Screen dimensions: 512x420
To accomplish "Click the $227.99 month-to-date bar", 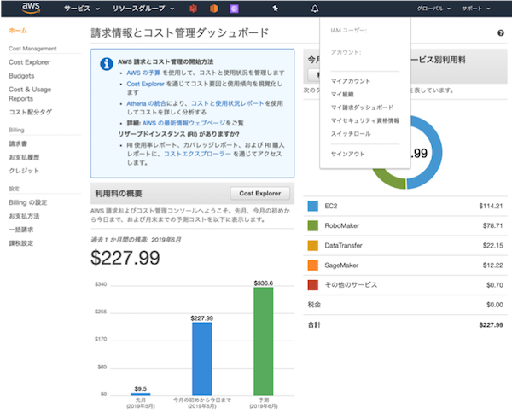I will coord(201,359).
